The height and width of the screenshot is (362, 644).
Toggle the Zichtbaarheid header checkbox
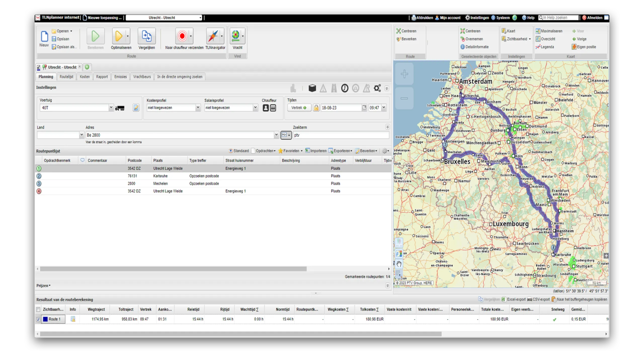tap(38, 309)
